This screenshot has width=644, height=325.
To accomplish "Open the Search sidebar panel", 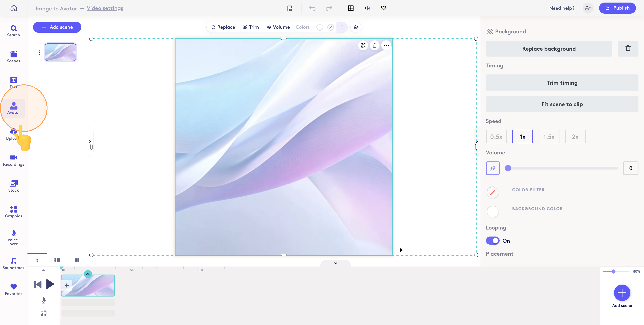I will [x=13, y=31].
